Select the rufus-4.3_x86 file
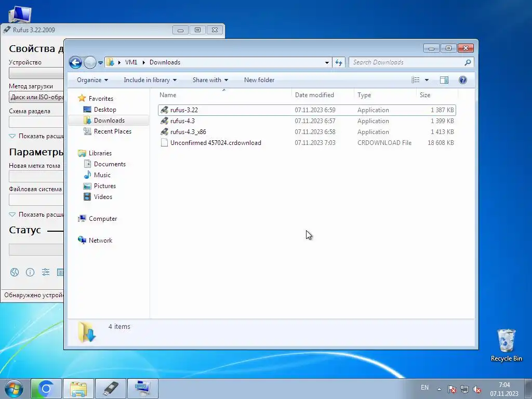 [307, 131]
